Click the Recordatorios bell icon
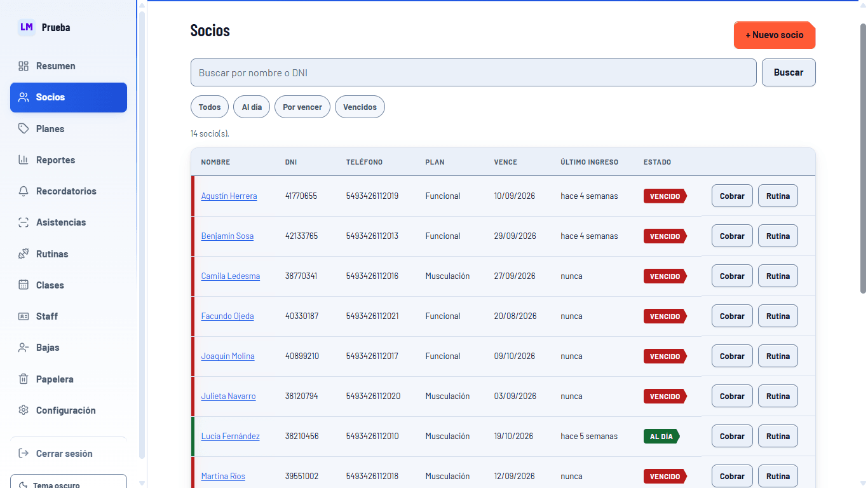868x488 pixels. [24, 191]
